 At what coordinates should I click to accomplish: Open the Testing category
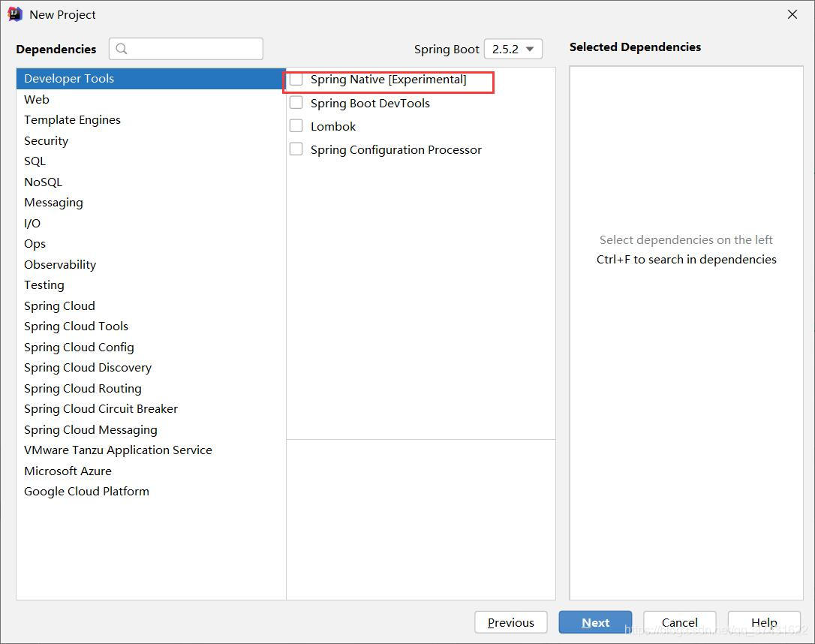tap(151, 284)
